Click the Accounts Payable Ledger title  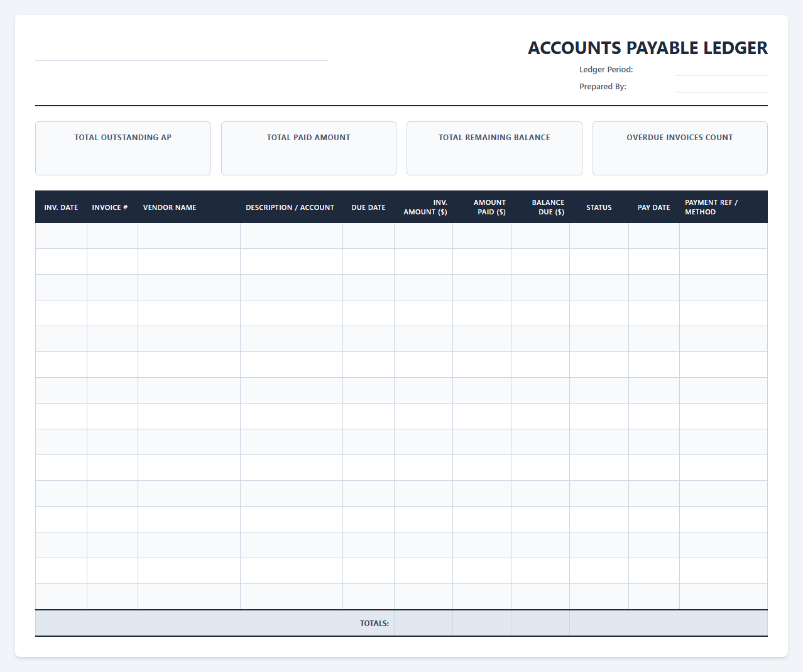(x=648, y=48)
